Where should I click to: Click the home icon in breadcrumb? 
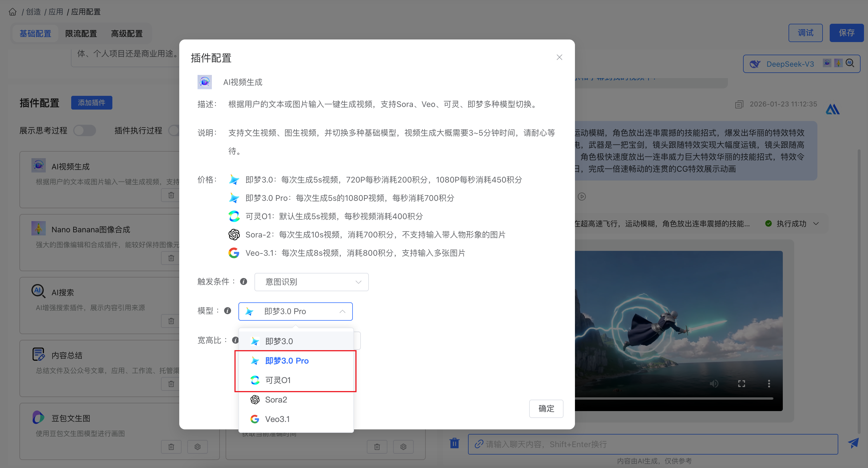coord(13,12)
